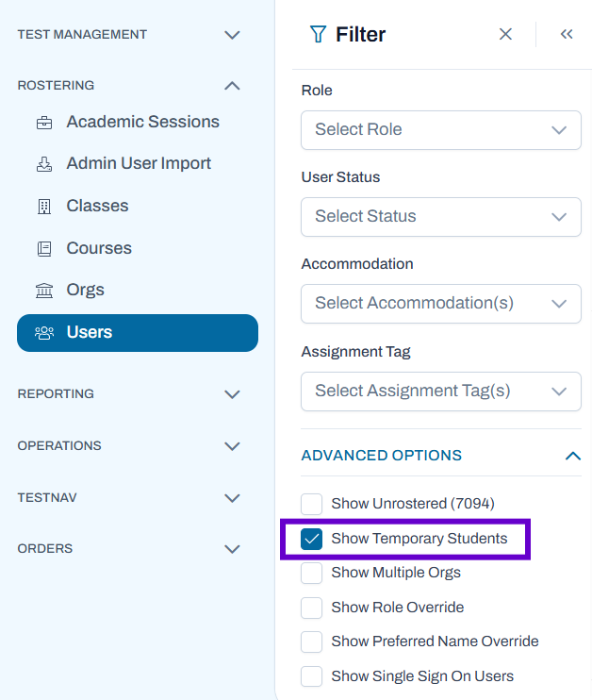The width and height of the screenshot is (592, 700).
Task: Click the ADVANCED OPTIONS heading
Action: click(382, 456)
